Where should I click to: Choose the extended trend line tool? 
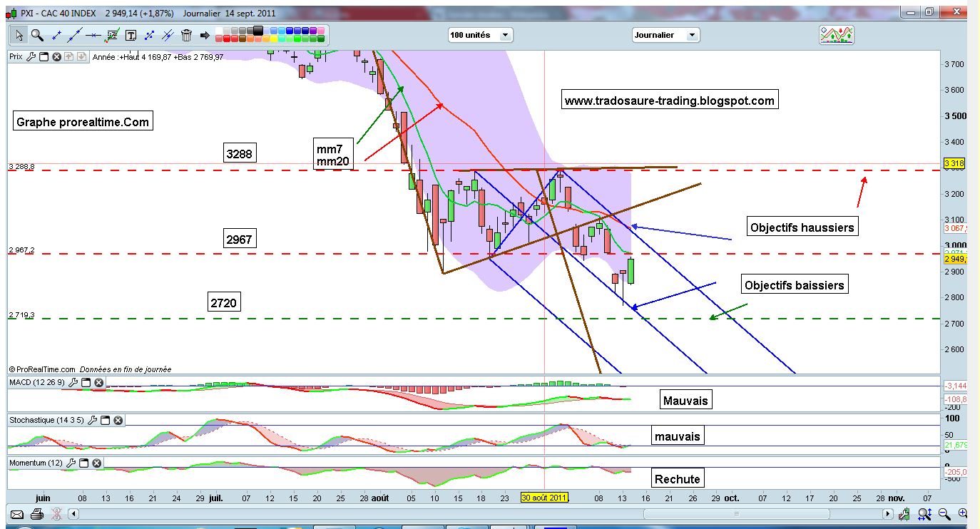[x=75, y=35]
